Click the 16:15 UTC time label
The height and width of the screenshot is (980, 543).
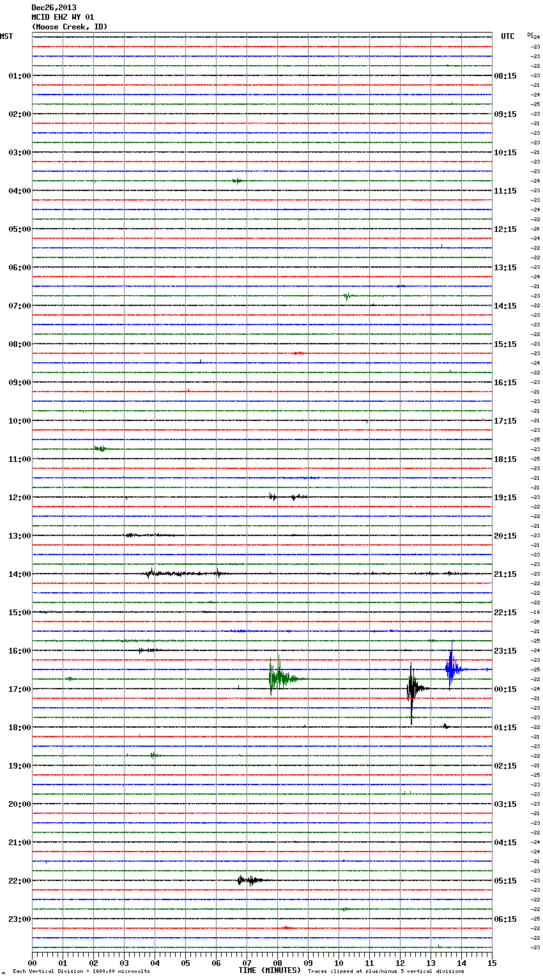point(505,383)
